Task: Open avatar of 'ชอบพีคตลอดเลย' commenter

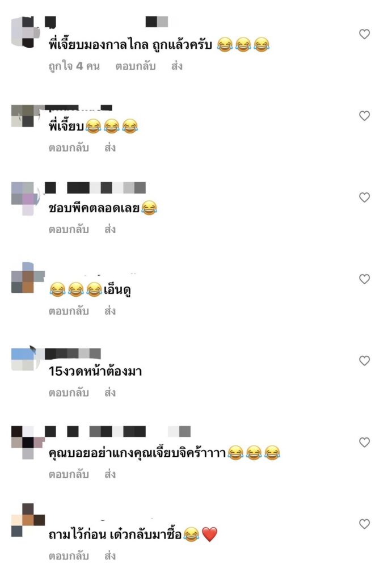Action: click(x=25, y=198)
